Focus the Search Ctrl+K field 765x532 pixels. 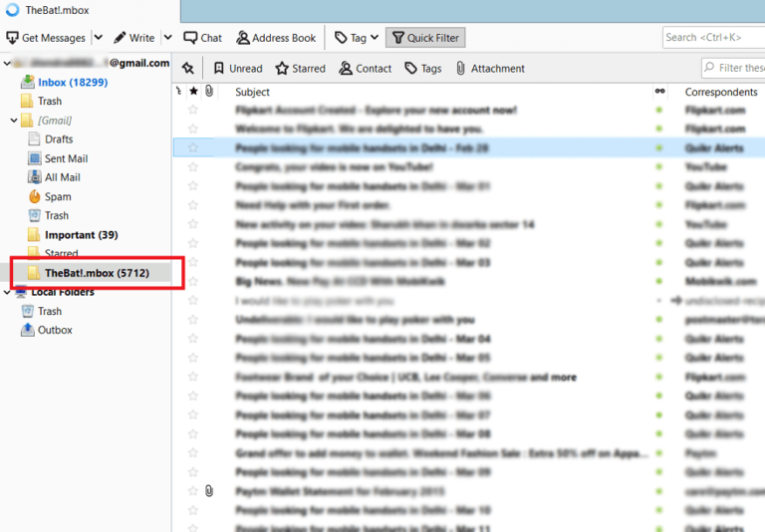[x=713, y=37]
